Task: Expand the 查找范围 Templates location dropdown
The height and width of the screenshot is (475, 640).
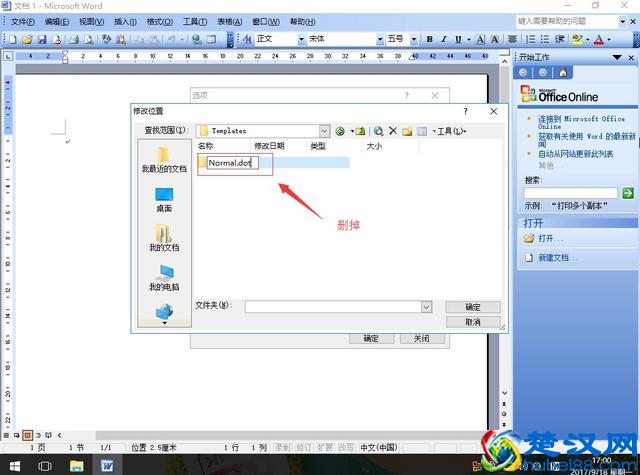Action: click(324, 131)
